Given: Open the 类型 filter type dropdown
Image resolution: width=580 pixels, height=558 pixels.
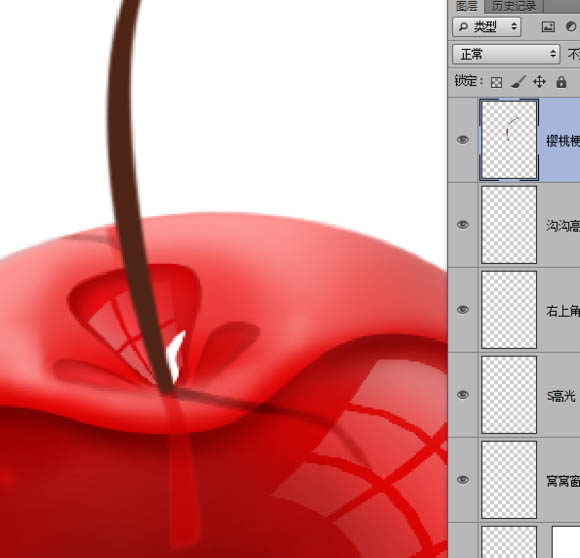Looking at the screenshot, I should tap(487, 27).
